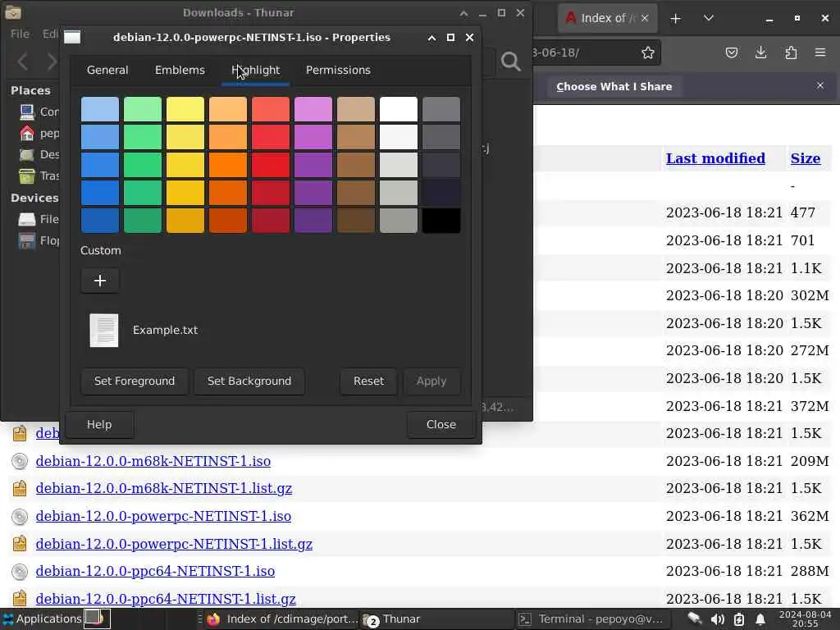Switch to Firefox Index of taskbar item

tap(282, 619)
